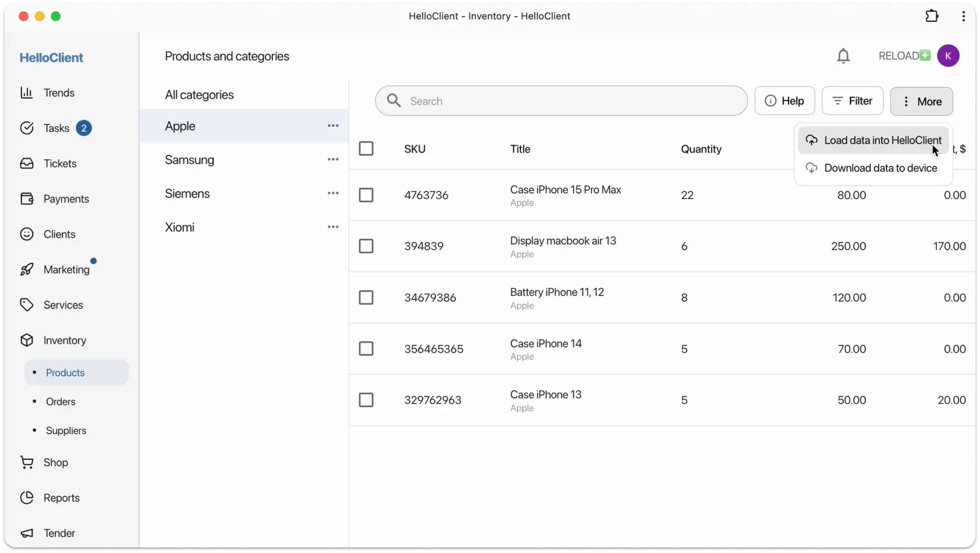Open the notifications bell
This screenshot has width=980, height=553.
[844, 56]
